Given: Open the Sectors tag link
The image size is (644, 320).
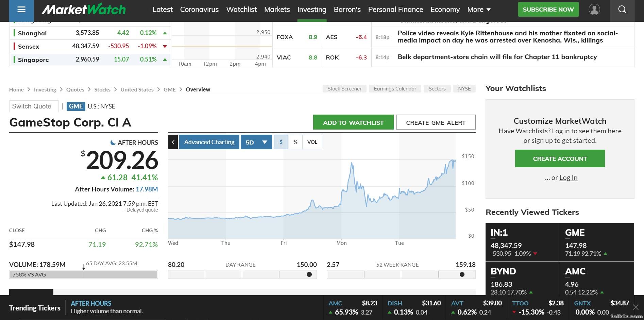Looking at the screenshot, I should 437,89.
